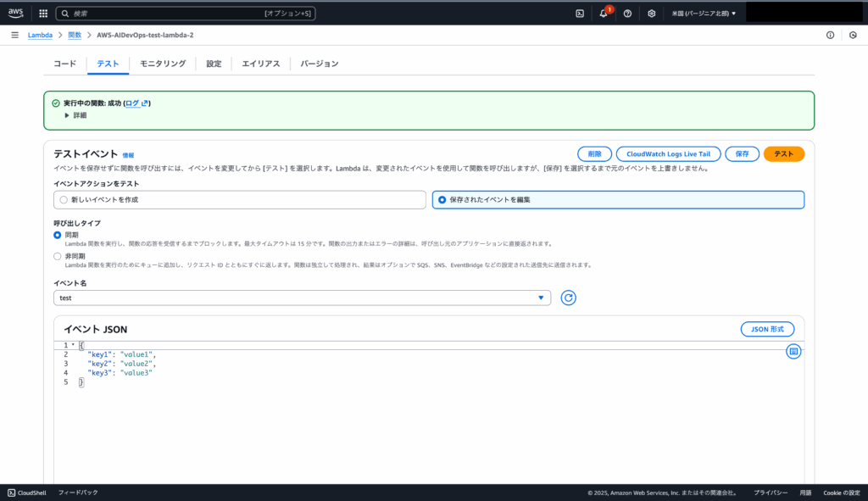The image size is (868, 501).
Task: Switch to the コード tab
Action: tap(64, 64)
